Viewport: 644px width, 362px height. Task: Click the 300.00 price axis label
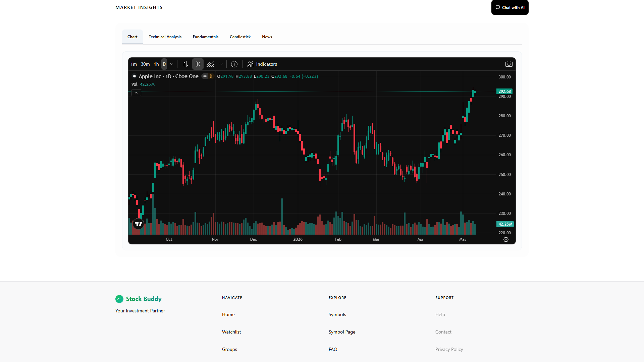(504, 77)
